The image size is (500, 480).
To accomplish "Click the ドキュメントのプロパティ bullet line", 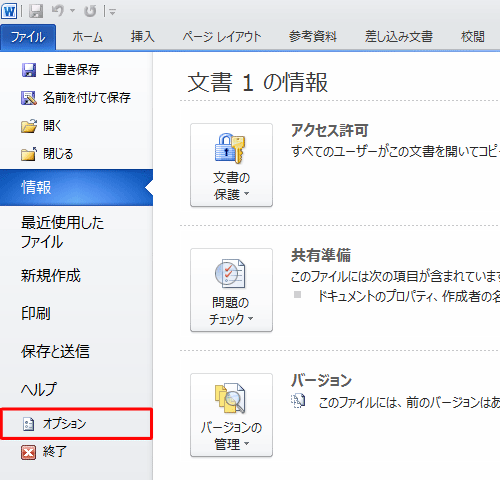I will tap(409, 296).
